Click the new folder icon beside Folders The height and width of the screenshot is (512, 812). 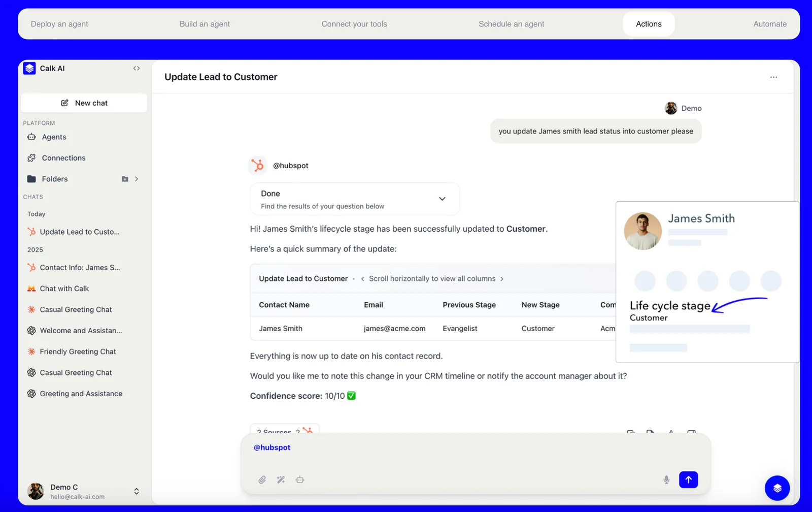pos(125,179)
